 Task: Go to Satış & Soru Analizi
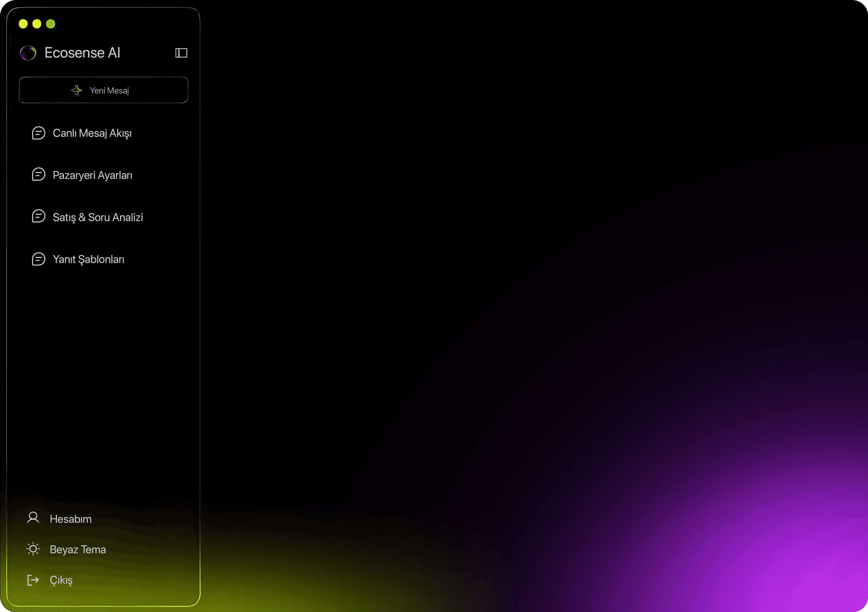coord(98,217)
